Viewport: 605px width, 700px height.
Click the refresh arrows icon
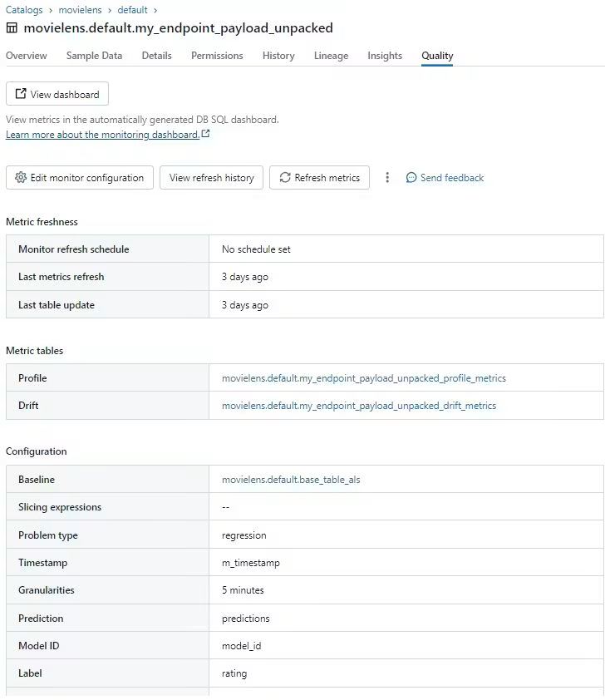point(285,177)
